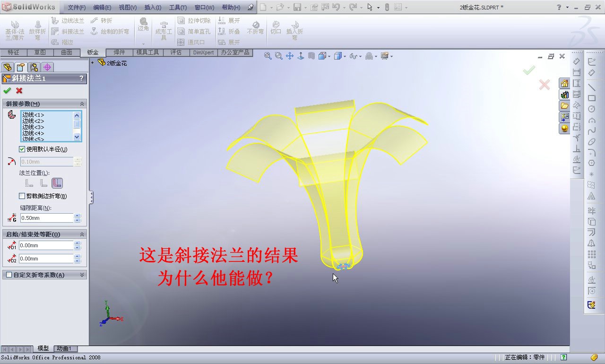Click the D1 start offset field
The image size is (605, 364).
tap(46, 245)
